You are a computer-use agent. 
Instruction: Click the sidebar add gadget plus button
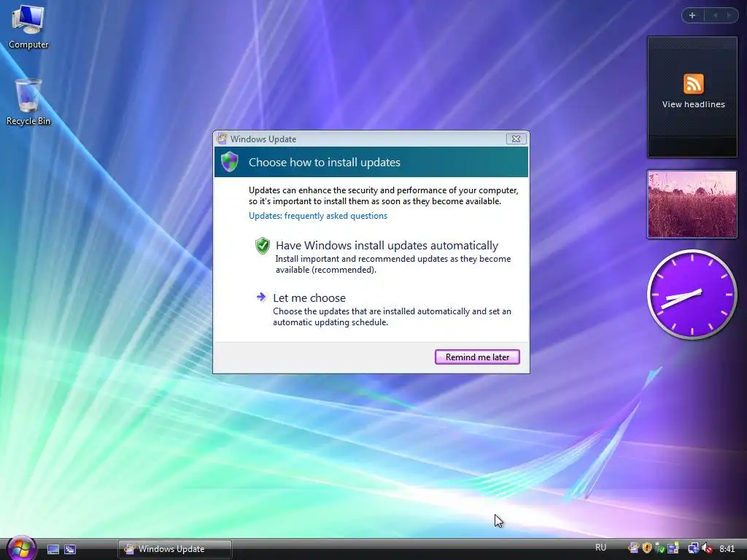coord(692,15)
